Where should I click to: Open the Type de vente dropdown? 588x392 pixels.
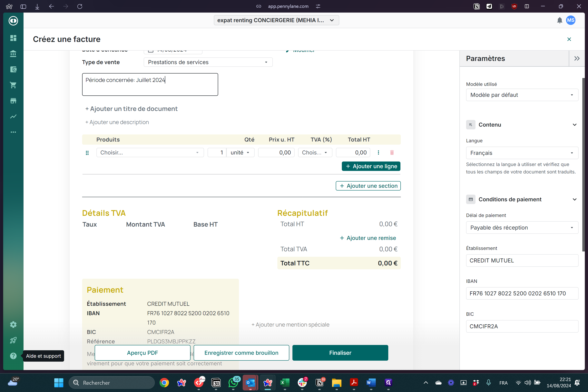pos(208,62)
